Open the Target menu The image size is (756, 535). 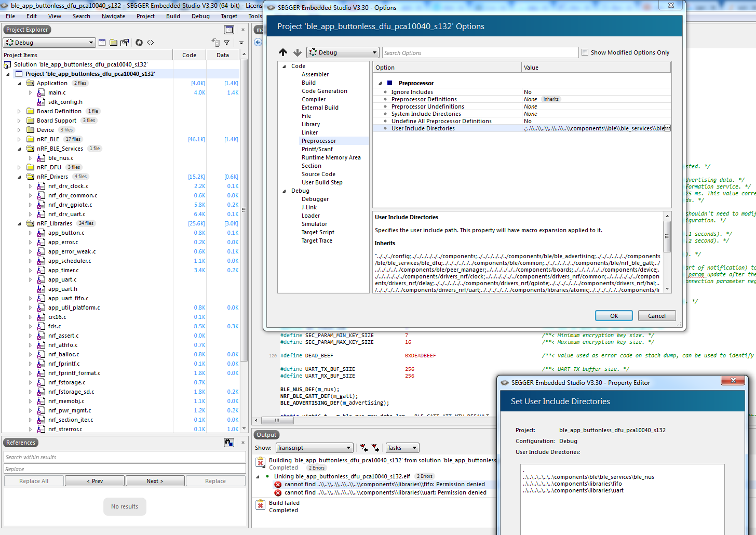point(229,16)
